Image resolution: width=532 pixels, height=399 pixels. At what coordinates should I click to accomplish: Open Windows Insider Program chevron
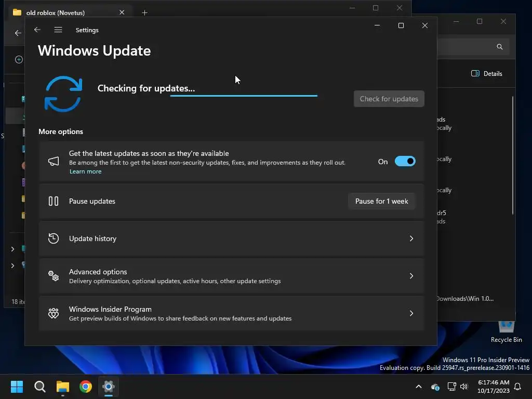click(x=411, y=313)
